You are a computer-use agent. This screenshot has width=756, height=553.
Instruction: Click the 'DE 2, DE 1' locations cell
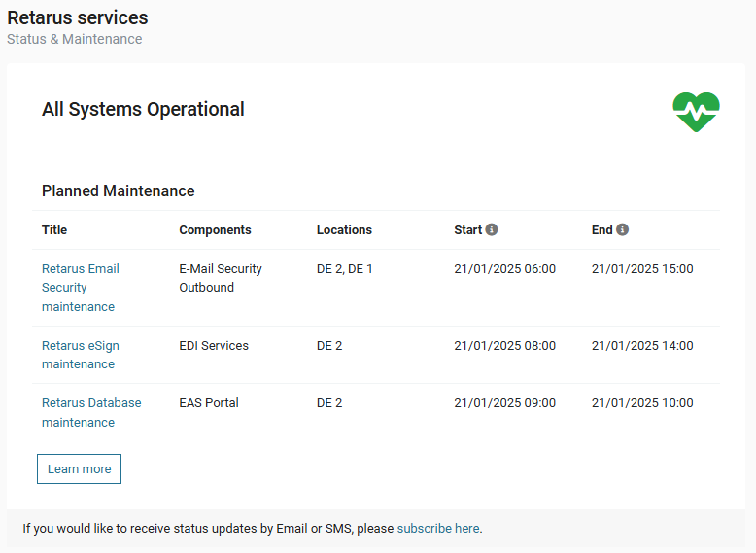344,269
